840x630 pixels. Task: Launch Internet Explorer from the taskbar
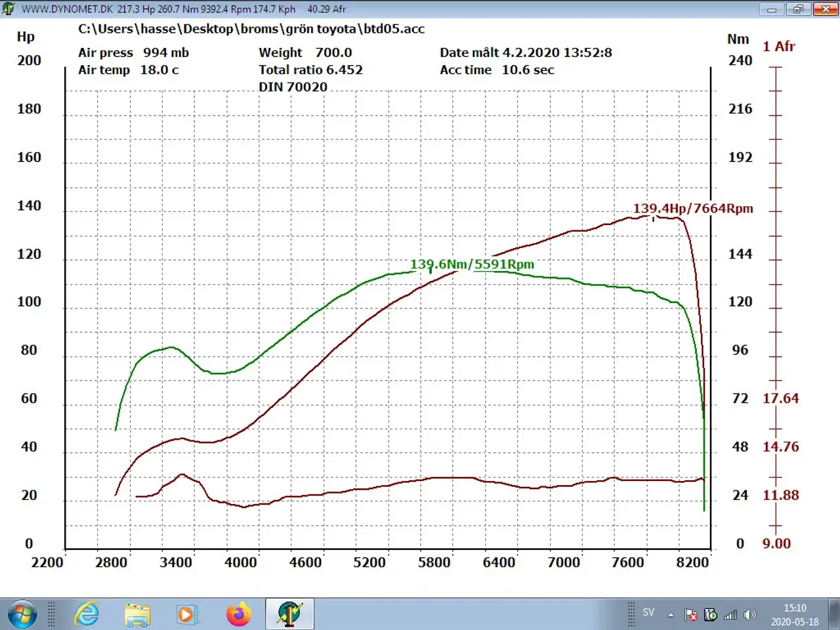pos(87,615)
